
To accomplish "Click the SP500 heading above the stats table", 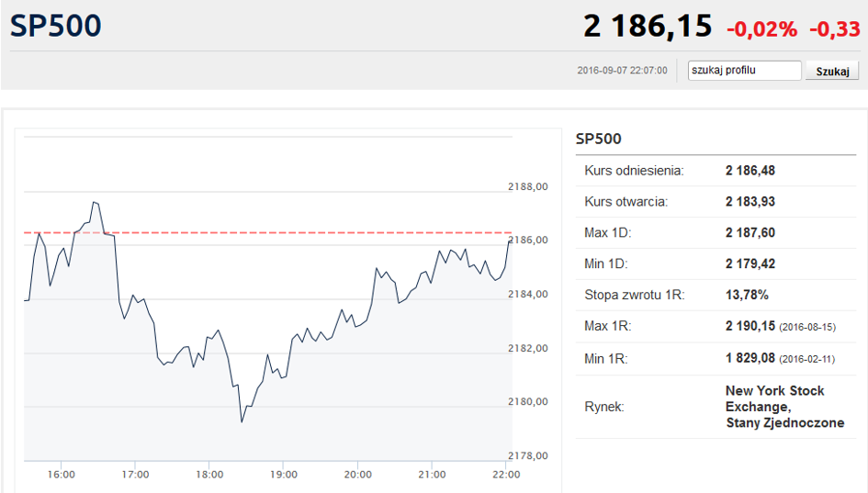I will point(598,140).
